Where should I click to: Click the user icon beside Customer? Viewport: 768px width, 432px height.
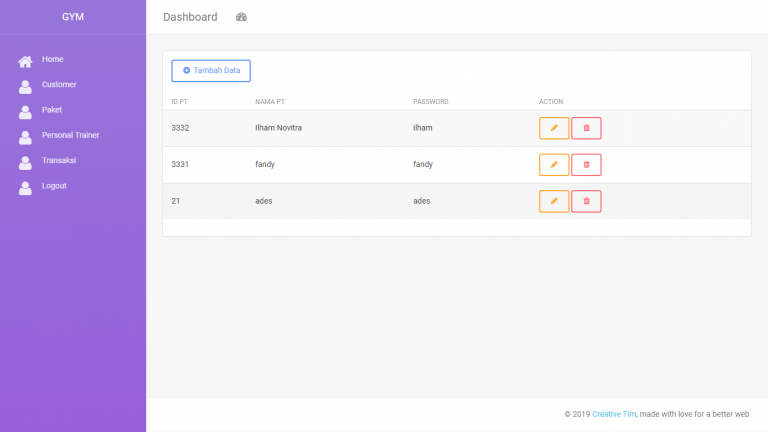26,86
